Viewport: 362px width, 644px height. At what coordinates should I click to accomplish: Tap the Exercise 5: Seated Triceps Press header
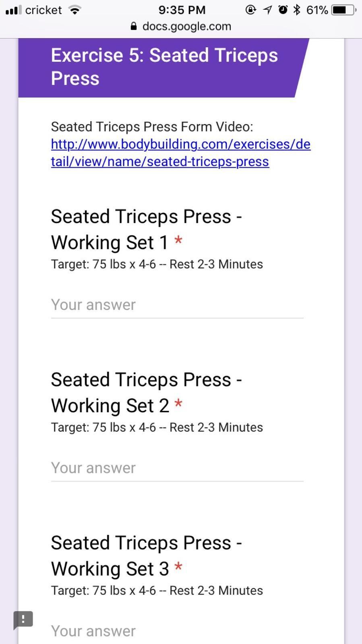(164, 67)
